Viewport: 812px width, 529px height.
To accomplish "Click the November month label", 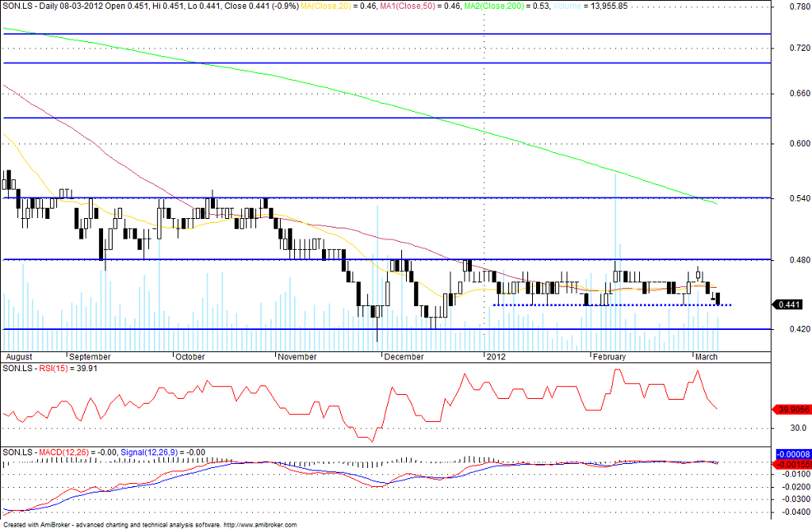I will pos(297,357).
